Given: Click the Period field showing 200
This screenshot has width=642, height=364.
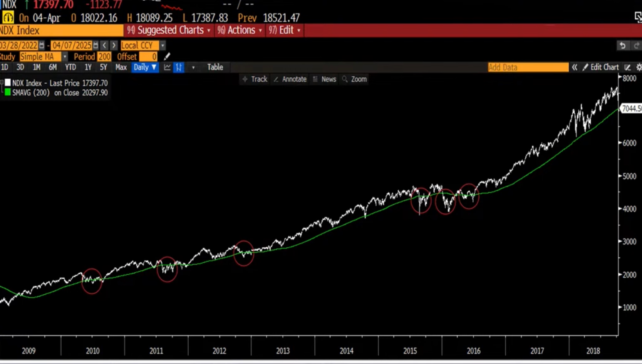Looking at the screenshot, I should (x=104, y=57).
